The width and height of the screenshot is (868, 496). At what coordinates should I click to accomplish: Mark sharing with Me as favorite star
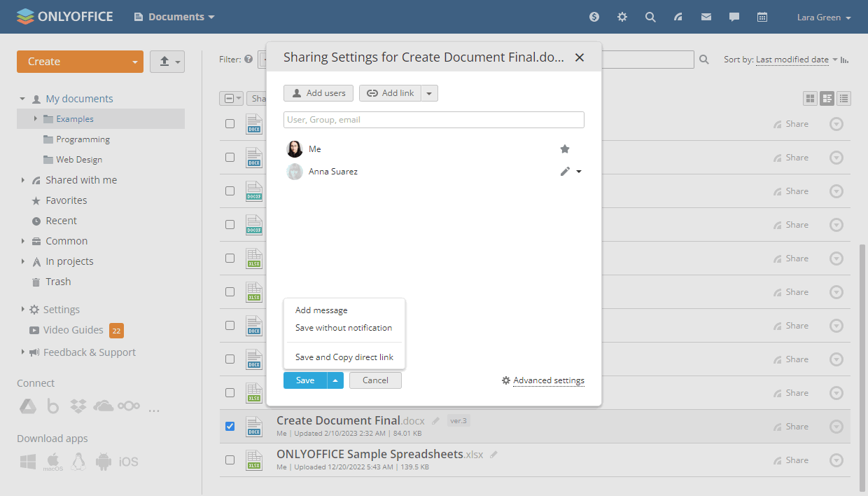tap(565, 149)
